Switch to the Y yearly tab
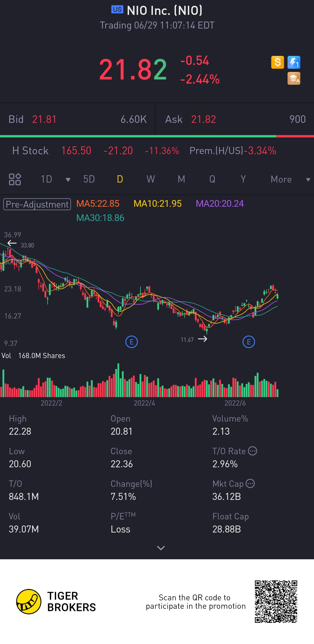The height and width of the screenshot is (644, 314). click(x=243, y=179)
